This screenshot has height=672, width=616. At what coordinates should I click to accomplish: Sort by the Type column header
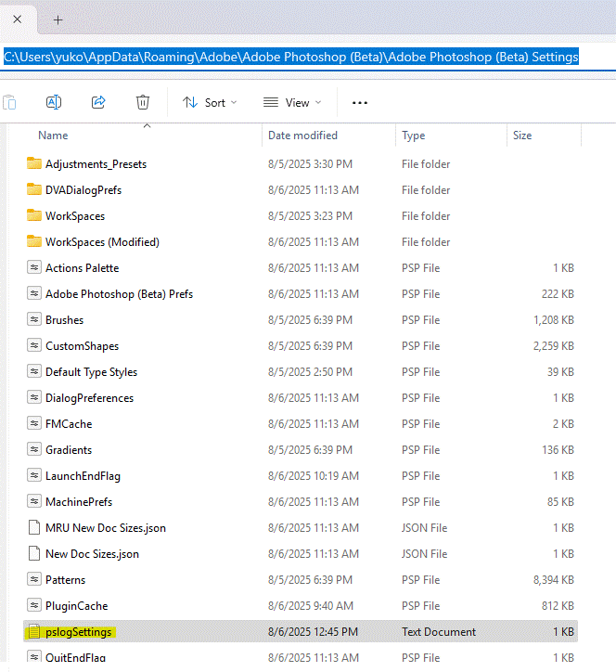[x=414, y=136]
